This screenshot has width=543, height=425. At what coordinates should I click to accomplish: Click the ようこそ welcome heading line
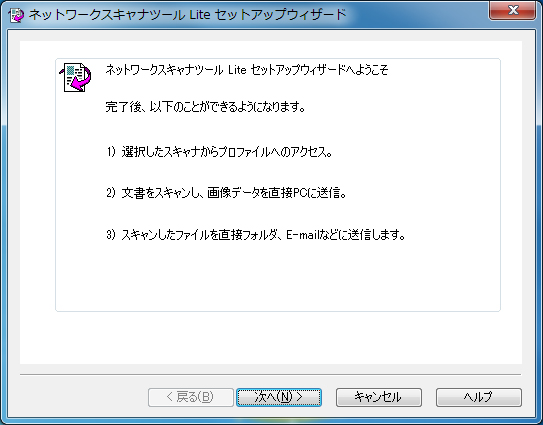(x=247, y=70)
